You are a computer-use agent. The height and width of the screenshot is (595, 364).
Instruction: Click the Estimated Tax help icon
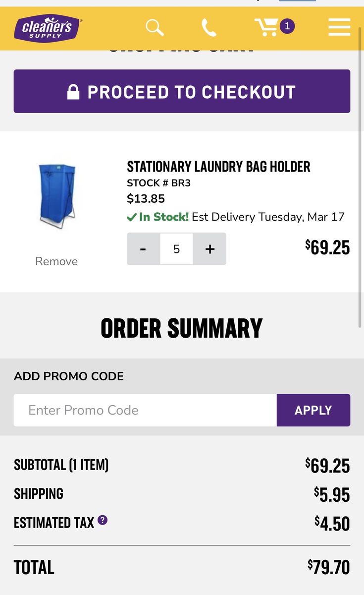pos(103,520)
